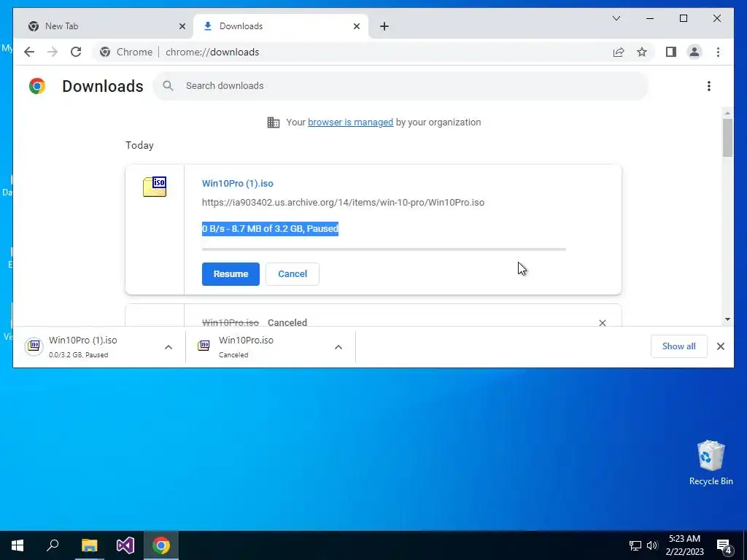The width and height of the screenshot is (747, 560).
Task: Open Chrome's three-dot main menu
Action: (x=718, y=52)
